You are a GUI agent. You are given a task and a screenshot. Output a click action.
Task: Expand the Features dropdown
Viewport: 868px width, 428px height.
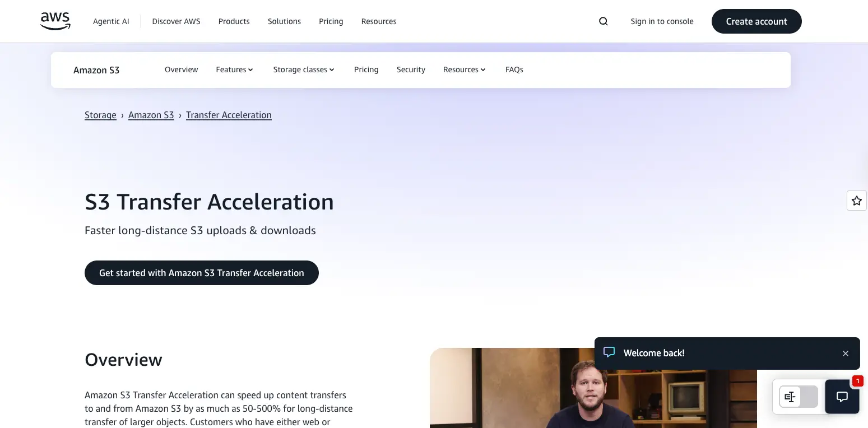pyautogui.click(x=235, y=69)
